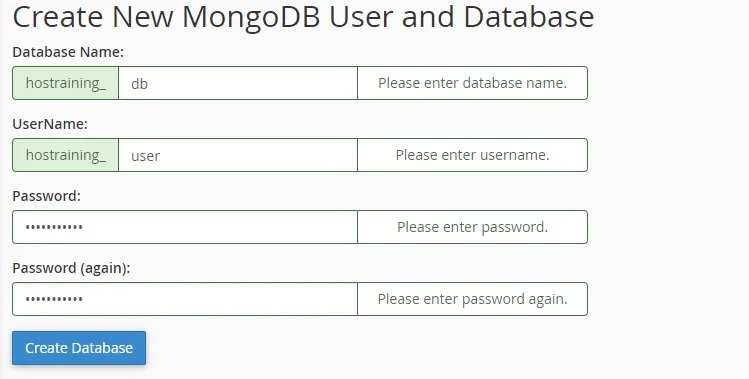Click the 'Please enter username.' hint box
This screenshot has height=379, width=749.
(x=472, y=155)
